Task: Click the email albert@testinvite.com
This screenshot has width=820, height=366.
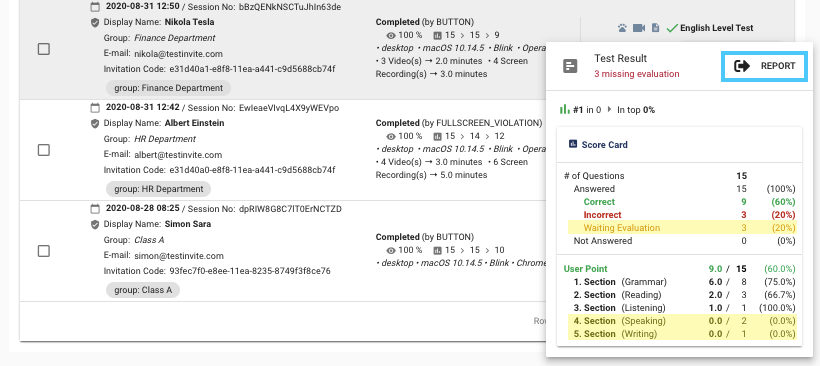Action: [x=178, y=155]
